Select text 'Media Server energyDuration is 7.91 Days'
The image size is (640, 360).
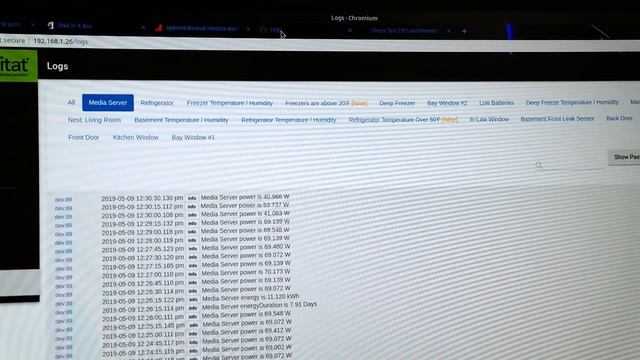point(259,305)
